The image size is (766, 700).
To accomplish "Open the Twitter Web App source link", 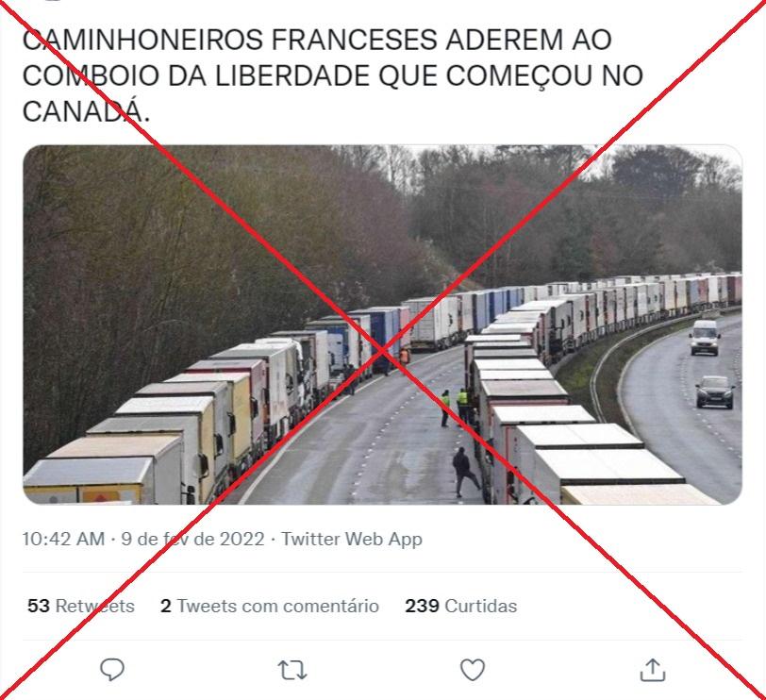I will [x=352, y=539].
